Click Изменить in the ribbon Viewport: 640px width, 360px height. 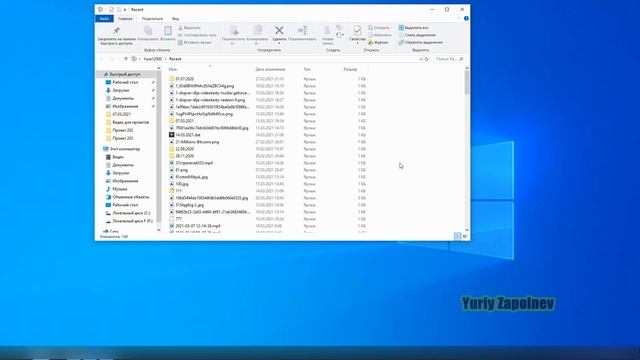pyautogui.click(x=380, y=35)
